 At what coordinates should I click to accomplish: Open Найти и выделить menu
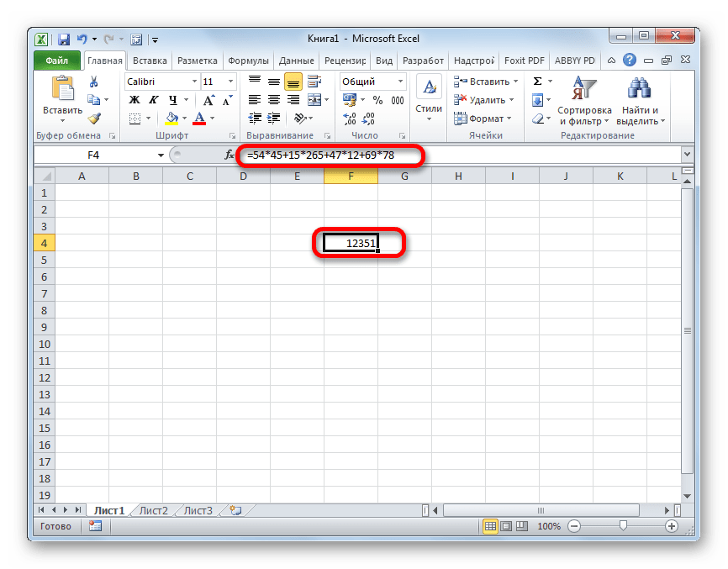641,100
